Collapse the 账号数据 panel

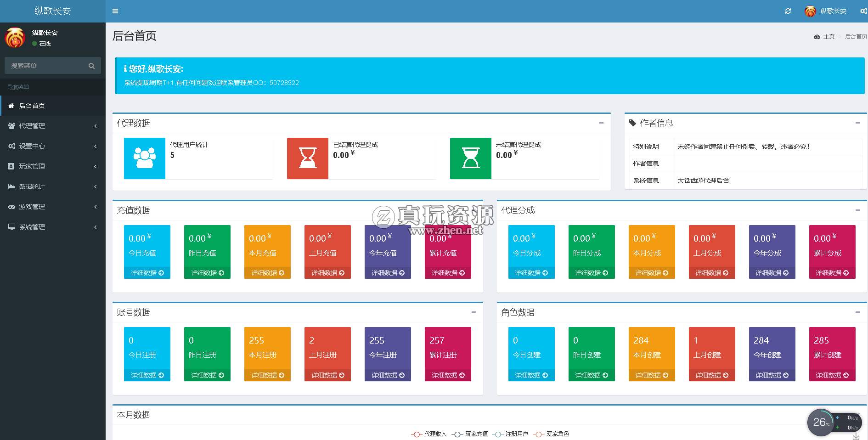(x=473, y=312)
